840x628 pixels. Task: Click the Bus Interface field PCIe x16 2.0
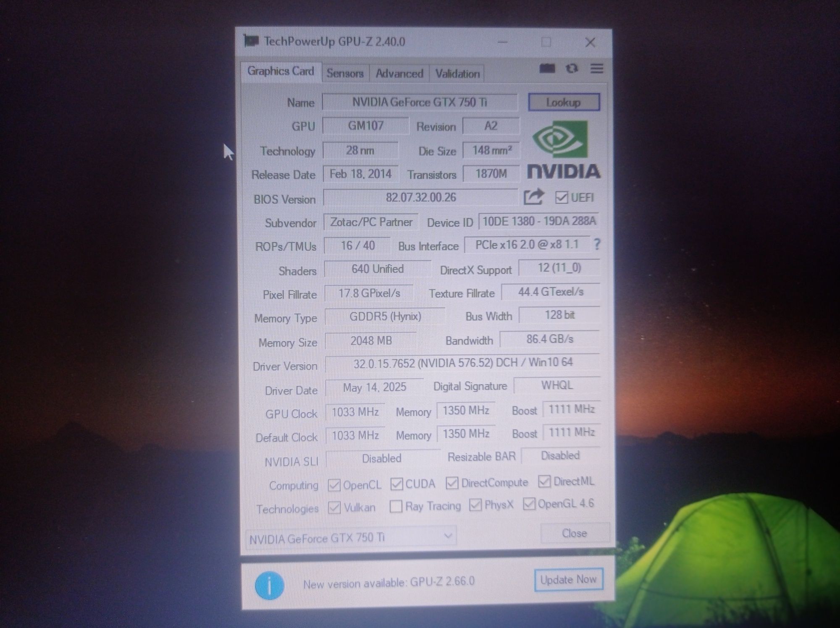527,245
